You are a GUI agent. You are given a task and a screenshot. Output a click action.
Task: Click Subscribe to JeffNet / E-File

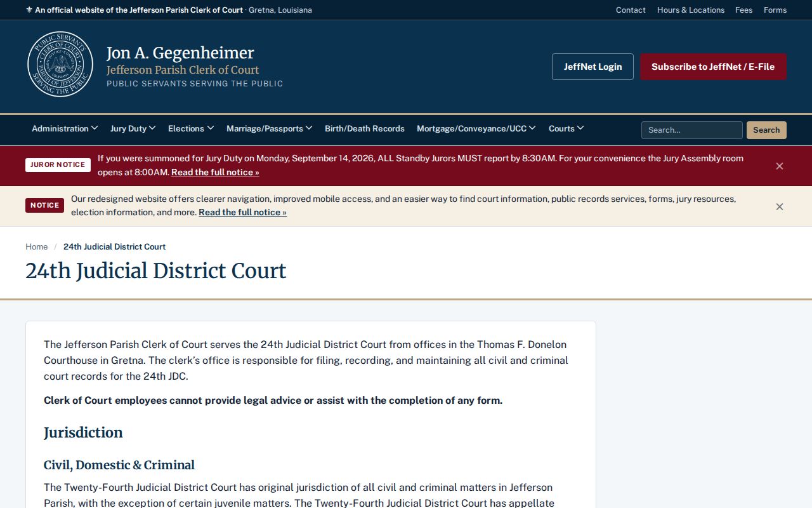pos(713,67)
